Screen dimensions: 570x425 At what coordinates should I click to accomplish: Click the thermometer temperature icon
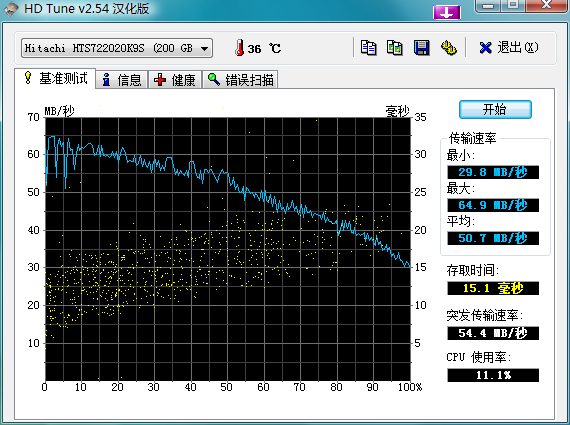coord(239,48)
